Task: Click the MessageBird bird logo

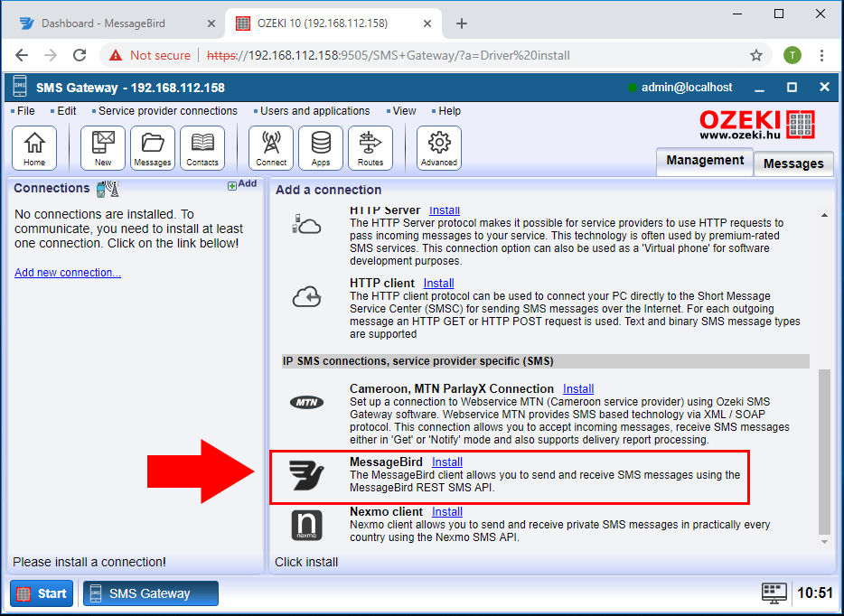Action: [306, 475]
